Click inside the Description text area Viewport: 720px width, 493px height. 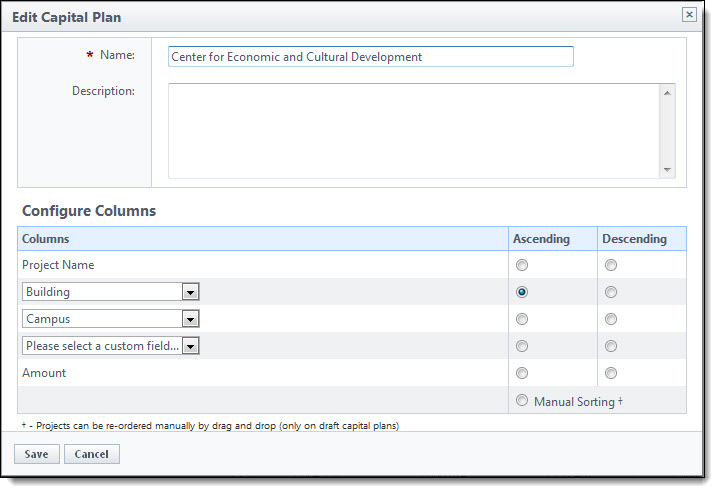tap(414, 131)
